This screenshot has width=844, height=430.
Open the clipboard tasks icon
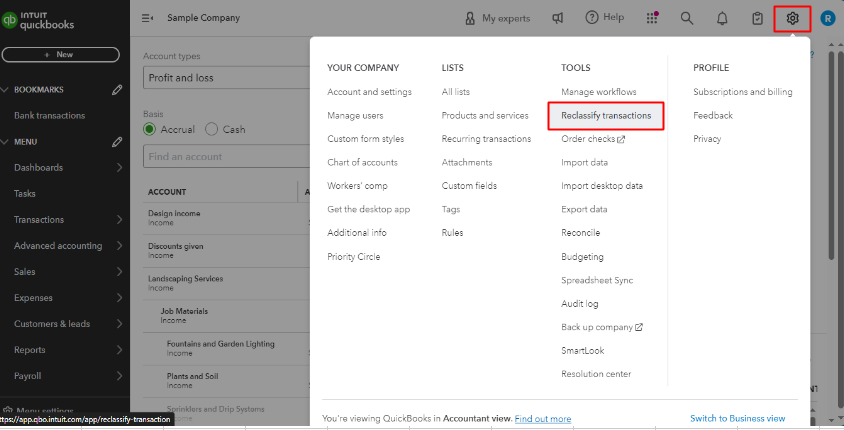tap(757, 18)
